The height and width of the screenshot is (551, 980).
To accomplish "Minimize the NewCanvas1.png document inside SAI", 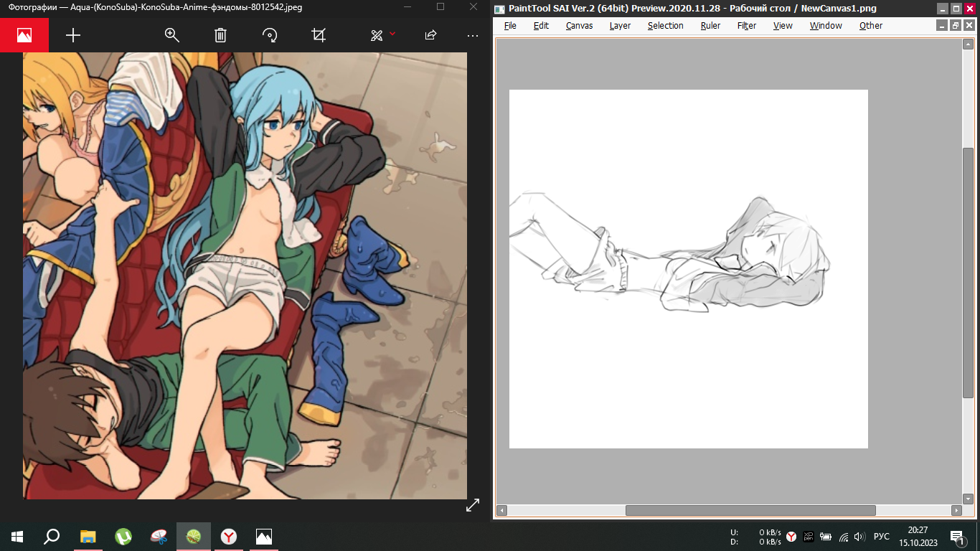I will pos(943,25).
